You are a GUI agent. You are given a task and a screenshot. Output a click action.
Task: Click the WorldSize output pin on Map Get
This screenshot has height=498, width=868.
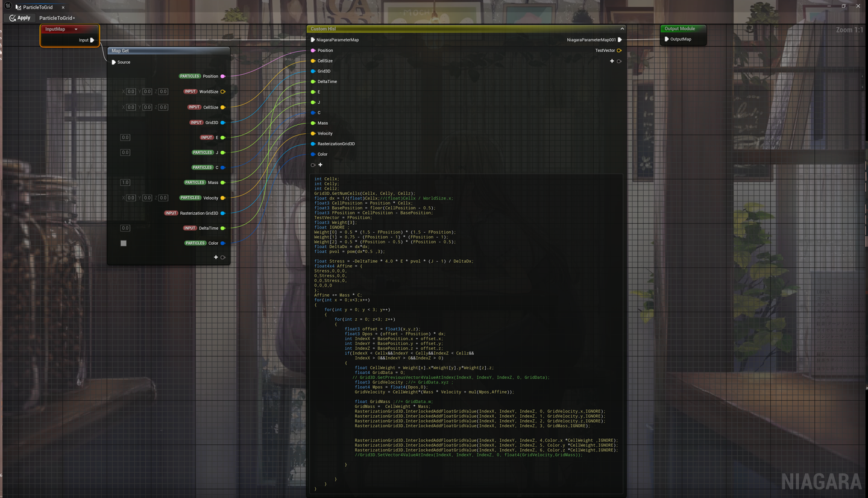pos(223,92)
